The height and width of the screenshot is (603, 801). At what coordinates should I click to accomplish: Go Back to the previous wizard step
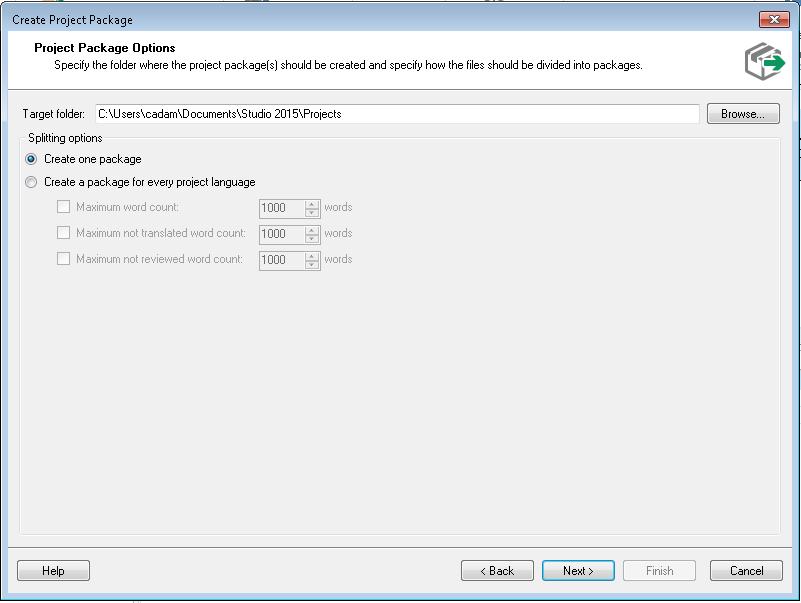click(497, 570)
